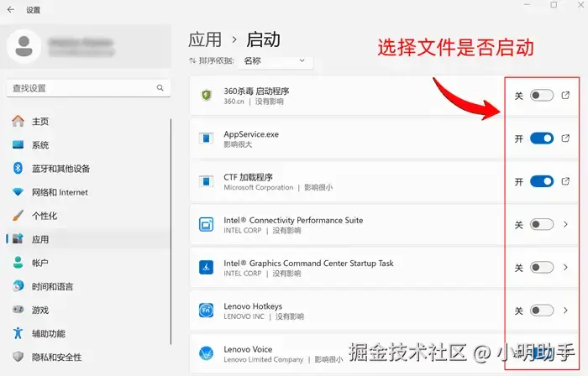Expand Intel Graphics Command Center chevron
The height and width of the screenshot is (376, 588).
pyautogui.click(x=565, y=268)
